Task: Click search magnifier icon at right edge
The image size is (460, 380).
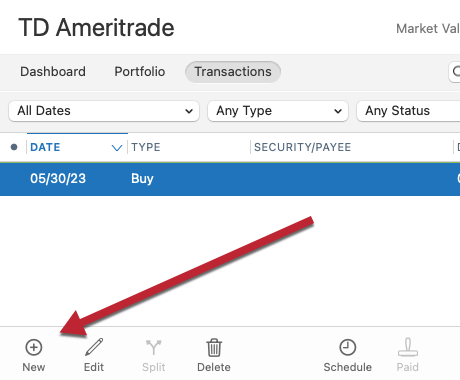Action: [456, 71]
